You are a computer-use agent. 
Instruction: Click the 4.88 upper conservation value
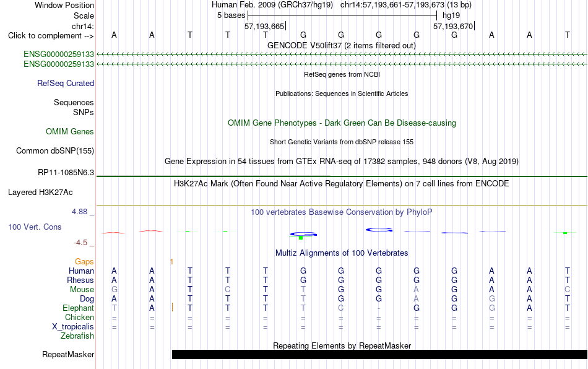click(79, 212)
